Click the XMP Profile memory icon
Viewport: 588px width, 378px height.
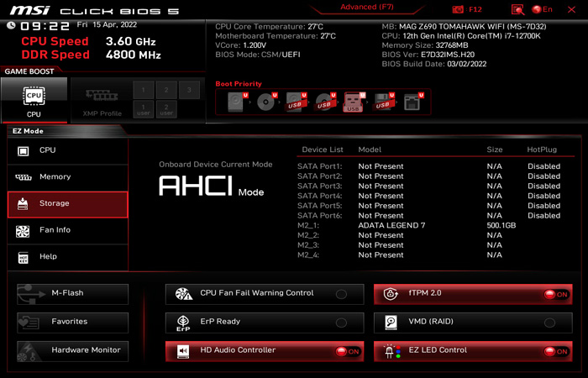(102, 95)
